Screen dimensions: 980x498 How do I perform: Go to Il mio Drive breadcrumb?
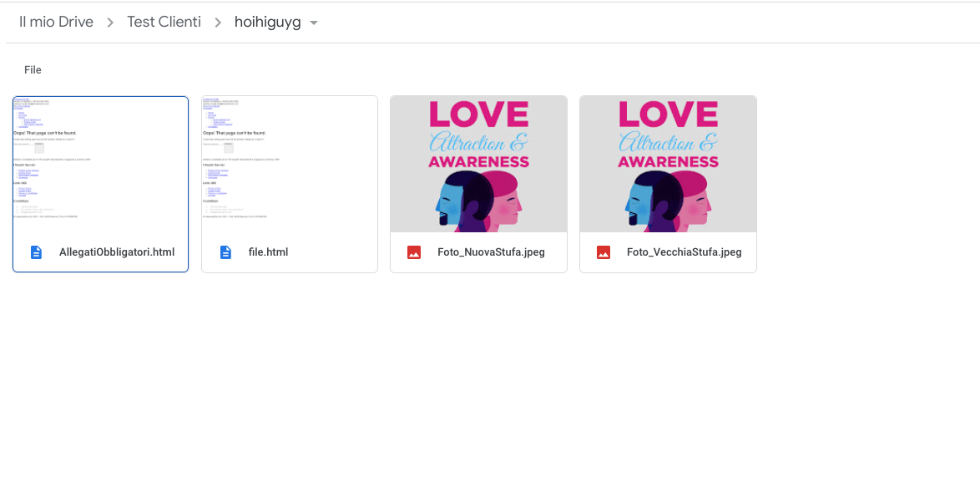point(56,22)
